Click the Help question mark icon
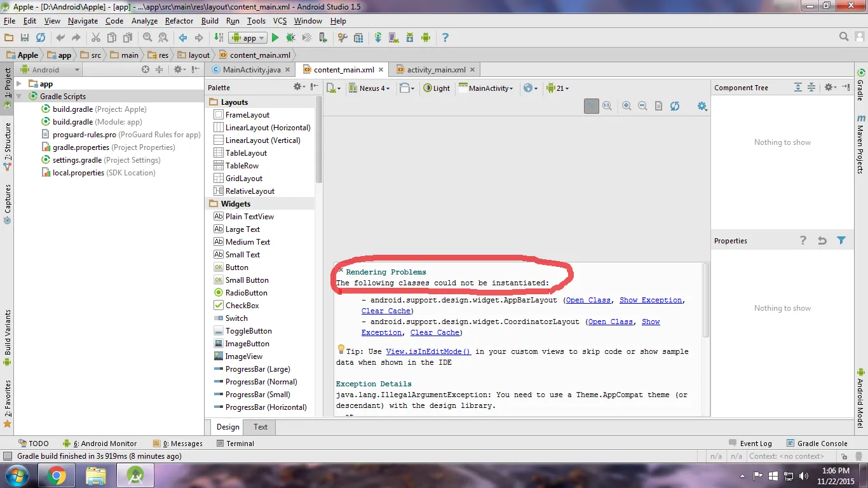 point(445,38)
